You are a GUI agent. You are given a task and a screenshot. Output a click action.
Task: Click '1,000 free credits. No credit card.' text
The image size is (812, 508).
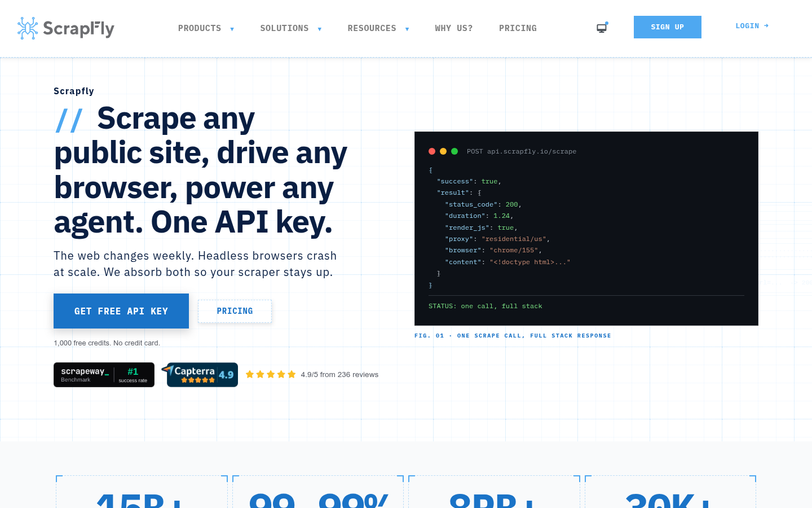tap(107, 343)
